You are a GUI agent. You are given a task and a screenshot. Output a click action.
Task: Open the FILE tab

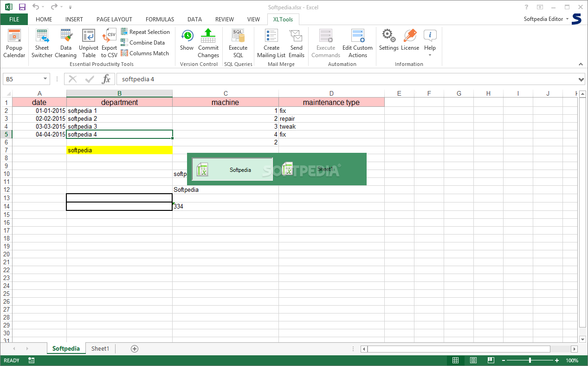point(14,19)
